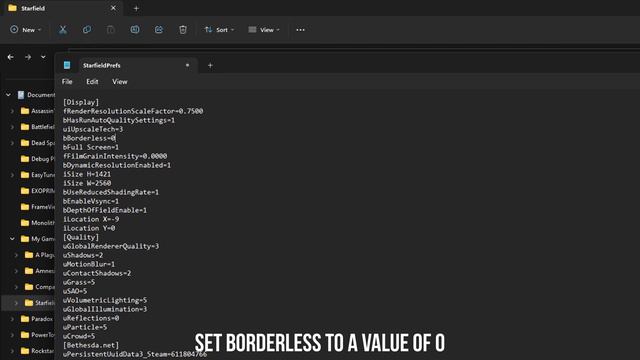Screen dimensions: 640x360
Task: Click the Copy icon in Explorer toolbar
Action: tap(87, 30)
